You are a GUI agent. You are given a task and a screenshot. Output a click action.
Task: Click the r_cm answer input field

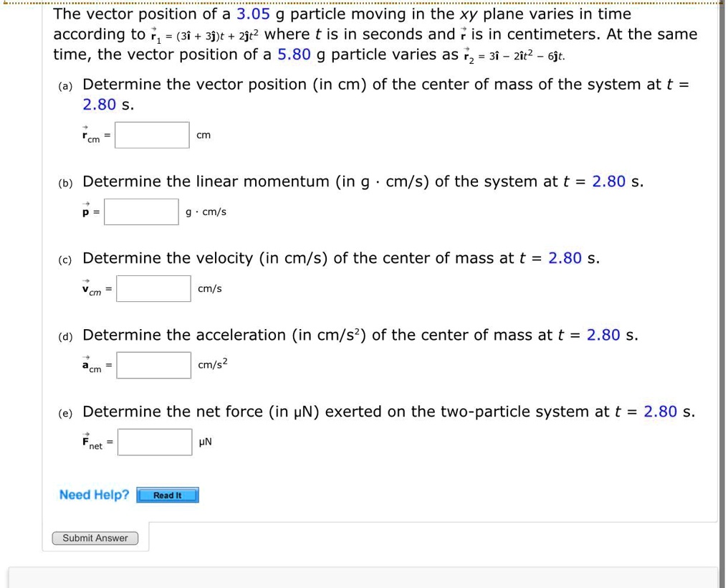(152, 134)
